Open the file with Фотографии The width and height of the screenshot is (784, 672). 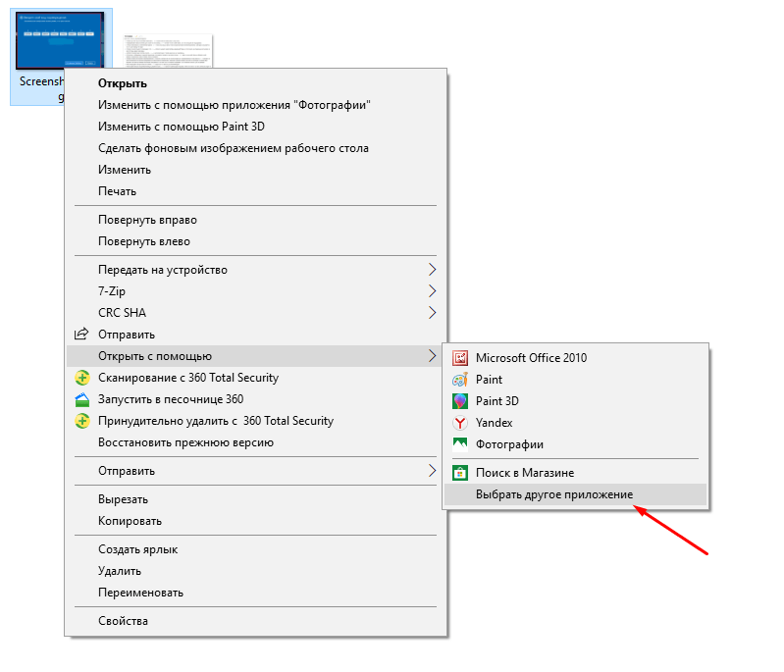(576, 444)
